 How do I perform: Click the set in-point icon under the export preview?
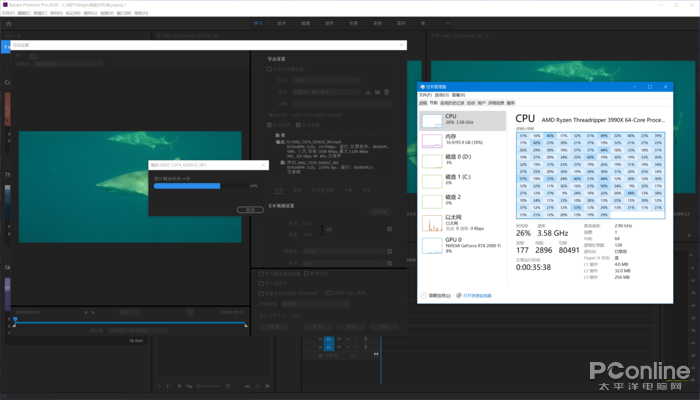point(86,312)
